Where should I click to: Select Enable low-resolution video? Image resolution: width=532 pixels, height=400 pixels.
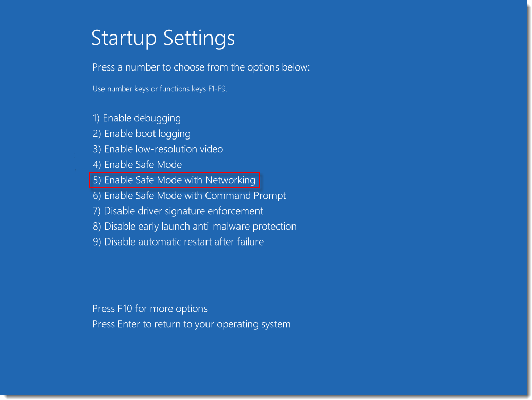tap(157, 149)
